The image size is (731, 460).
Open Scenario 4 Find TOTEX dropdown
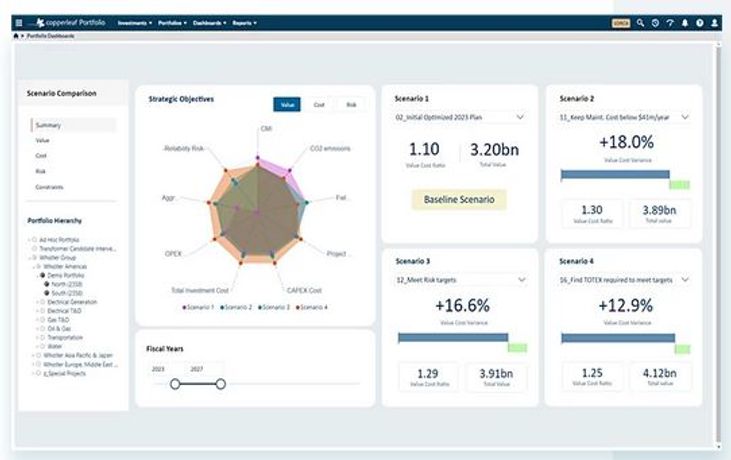[x=624, y=280]
